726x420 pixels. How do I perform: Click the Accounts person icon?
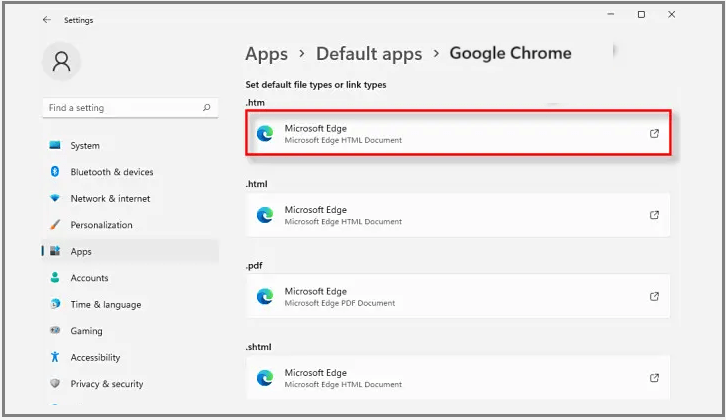(x=55, y=277)
